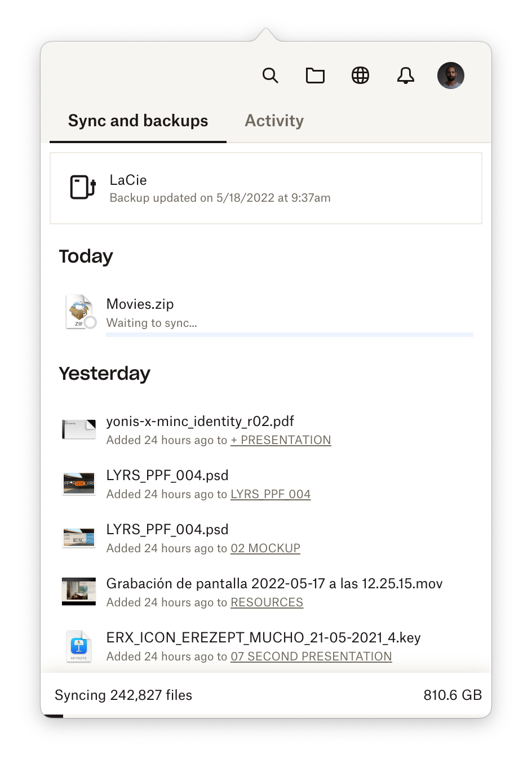Open the LaCie backup status card

266,188
